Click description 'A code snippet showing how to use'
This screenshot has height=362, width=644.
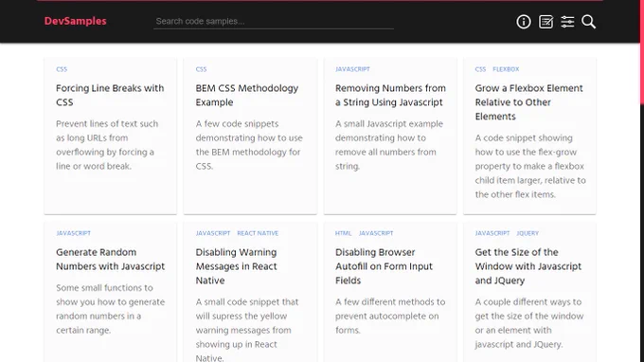[530, 166]
